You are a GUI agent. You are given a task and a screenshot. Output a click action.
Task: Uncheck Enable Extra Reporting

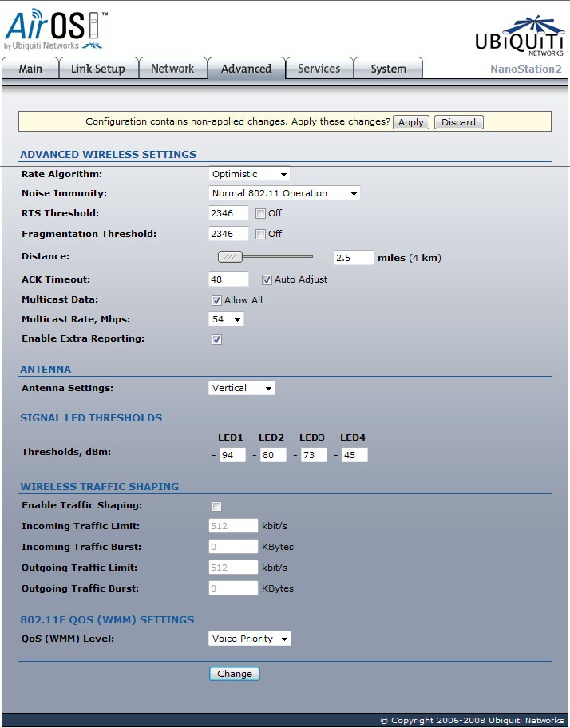point(216,339)
